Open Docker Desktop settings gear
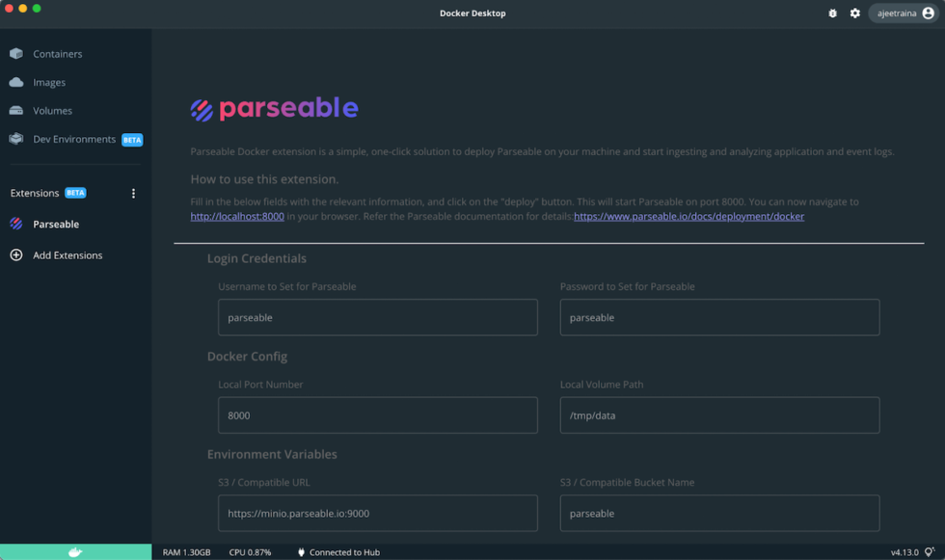The image size is (945, 560). coord(855,13)
